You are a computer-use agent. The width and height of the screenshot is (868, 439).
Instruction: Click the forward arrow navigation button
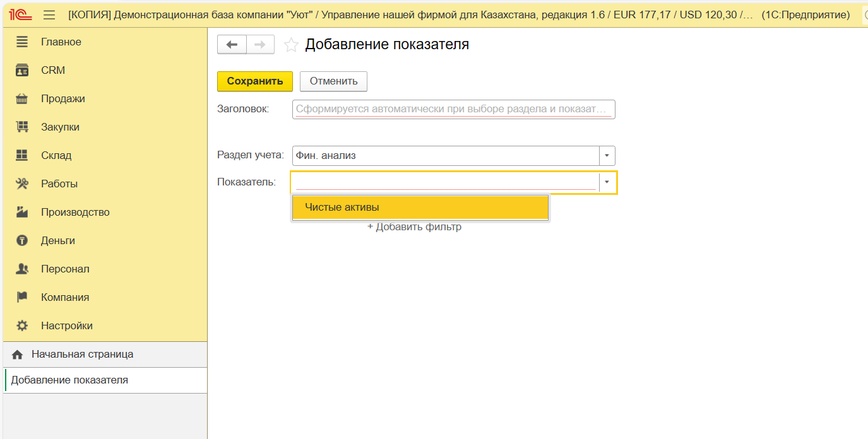pyautogui.click(x=259, y=44)
